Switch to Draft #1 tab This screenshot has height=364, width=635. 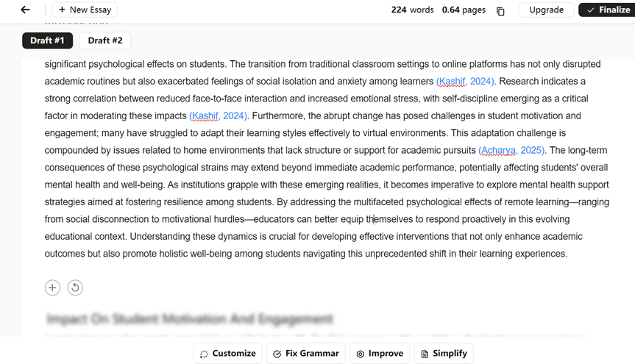47,40
